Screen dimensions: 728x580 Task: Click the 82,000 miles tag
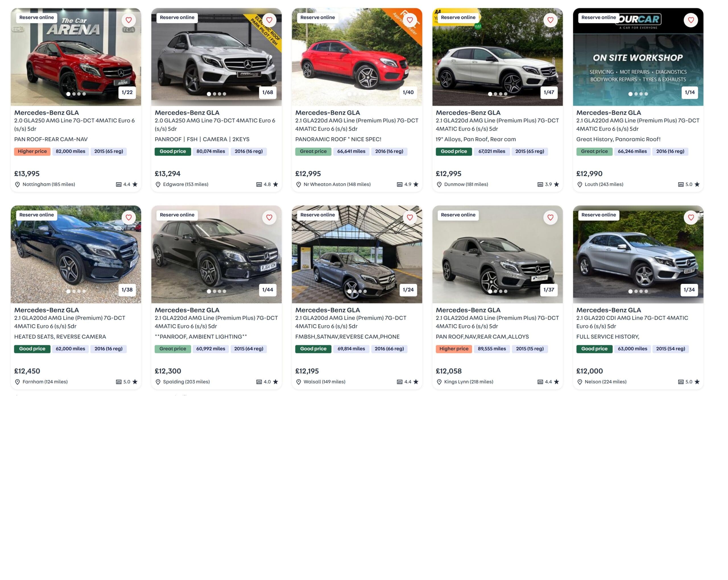click(x=70, y=151)
